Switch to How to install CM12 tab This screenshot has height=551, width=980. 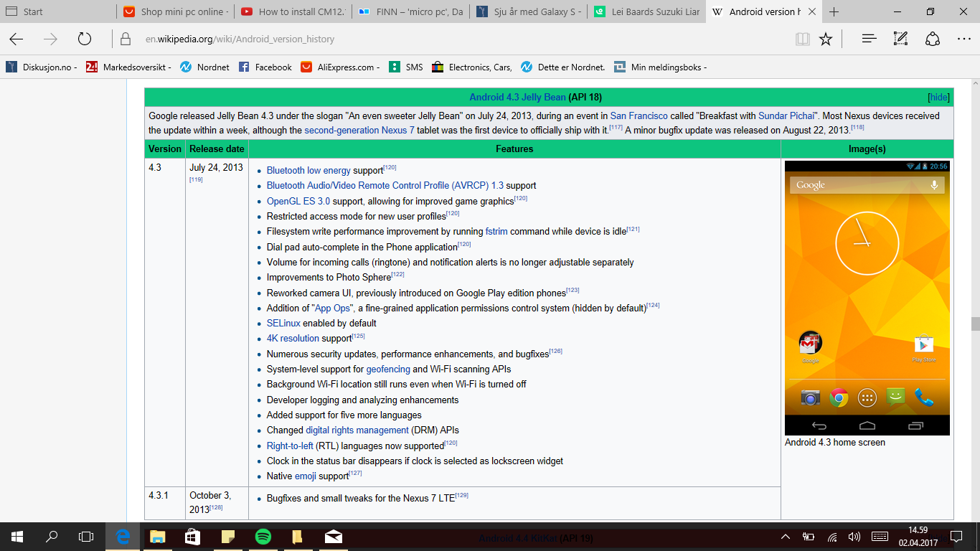pos(293,11)
